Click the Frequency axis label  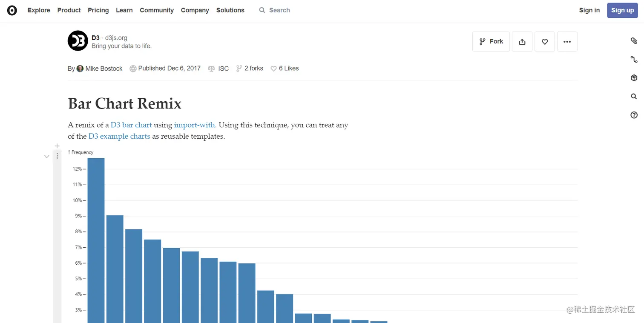(x=80, y=152)
